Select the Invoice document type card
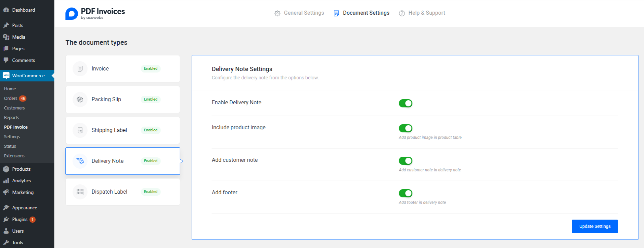 coord(123,69)
